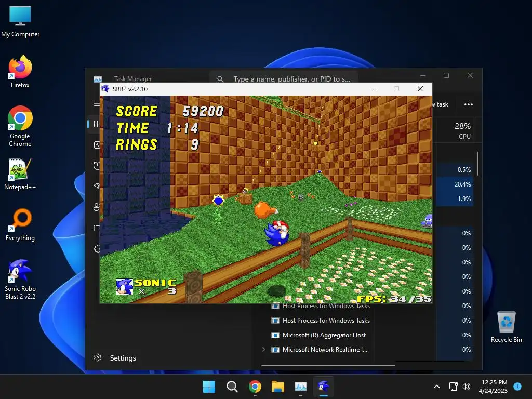Open the network tray icon
This screenshot has height=399, width=532.
(x=453, y=387)
